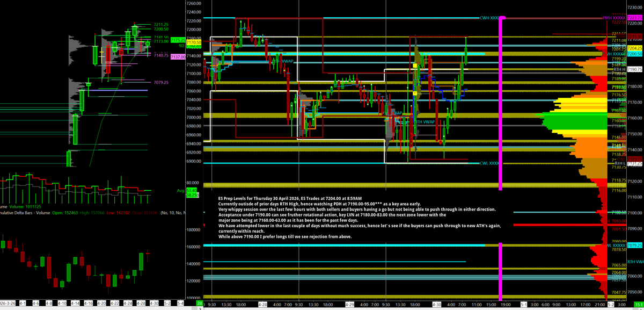Click the 7047.75 volume profile label

tap(618, 292)
